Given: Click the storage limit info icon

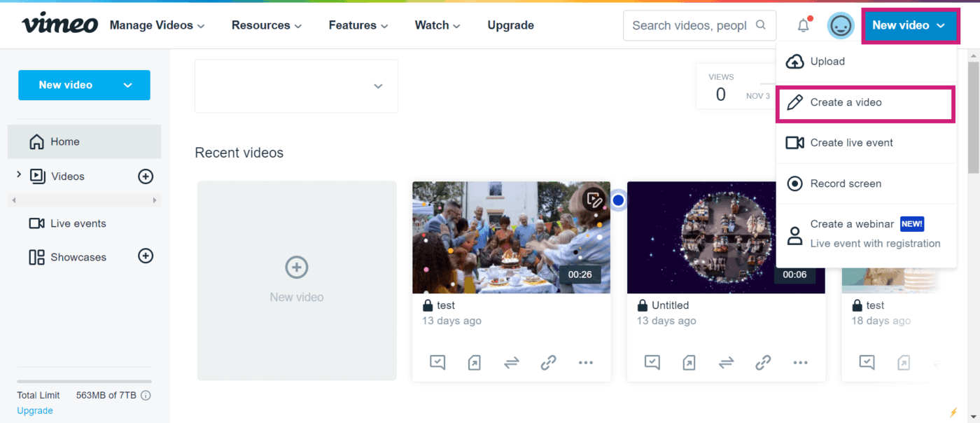Looking at the screenshot, I should click(146, 395).
